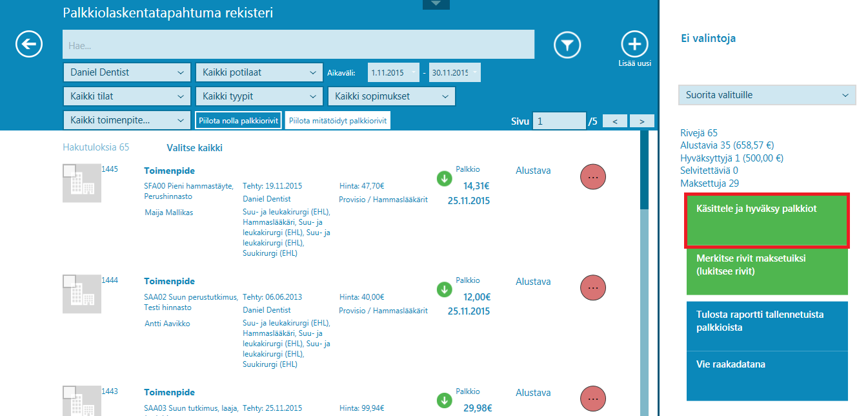Image resolution: width=868 pixels, height=416 pixels.
Task: Click the green down-arrow icon in row 1445
Action: tap(444, 178)
